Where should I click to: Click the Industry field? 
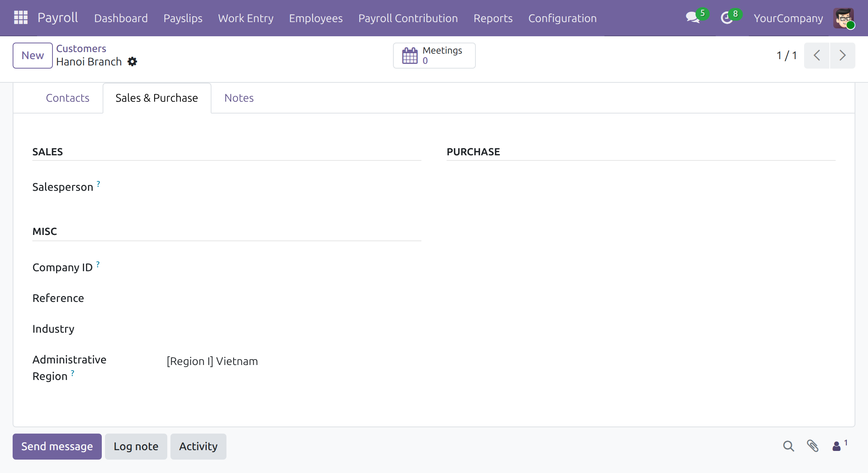(294, 329)
